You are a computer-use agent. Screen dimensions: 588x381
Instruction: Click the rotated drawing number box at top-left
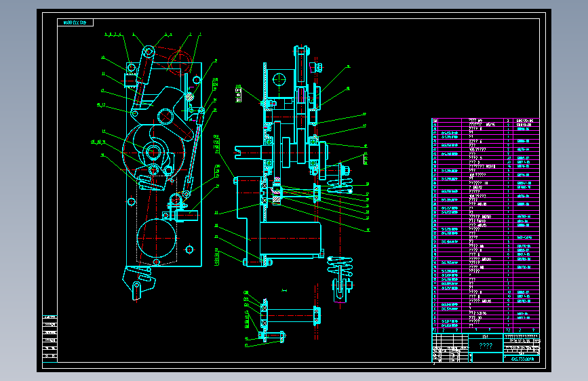click(x=75, y=22)
